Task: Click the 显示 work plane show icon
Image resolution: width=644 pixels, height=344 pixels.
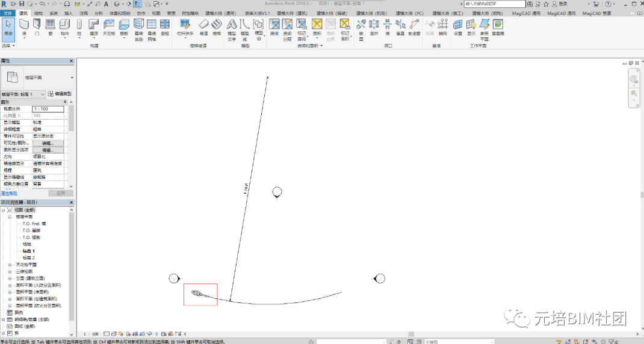Action: tap(471, 28)
